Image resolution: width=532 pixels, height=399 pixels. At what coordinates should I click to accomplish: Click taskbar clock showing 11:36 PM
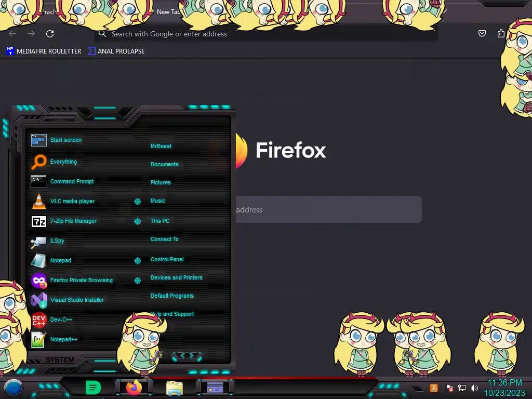(504, 383)
